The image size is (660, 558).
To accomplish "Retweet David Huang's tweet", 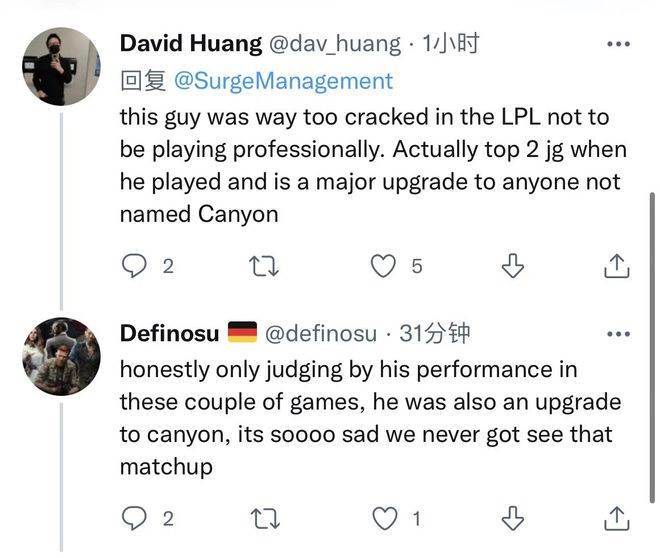I will [264, 266].
